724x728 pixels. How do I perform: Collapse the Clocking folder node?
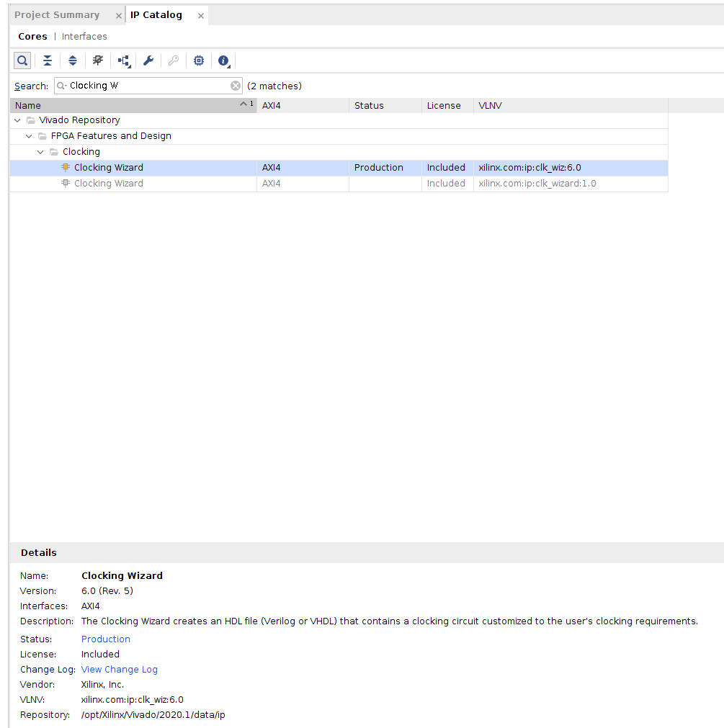pyautogui.click(x=41, y=152)
